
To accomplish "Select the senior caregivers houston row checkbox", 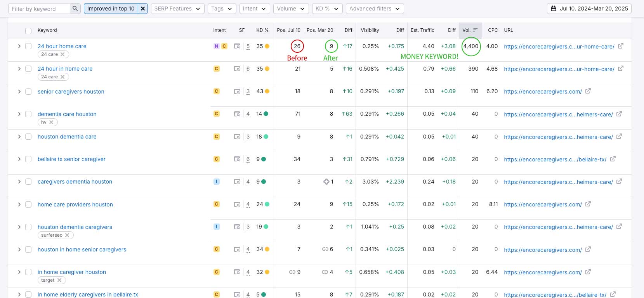I will [x=28, y=92].
